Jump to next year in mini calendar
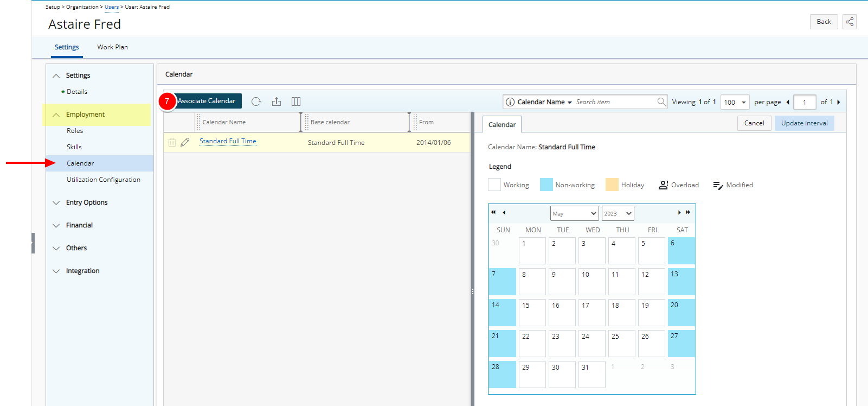 (688, 212)
